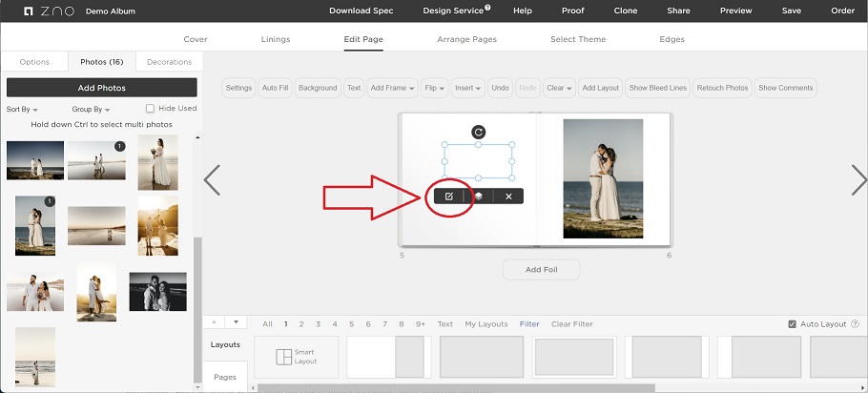Select the empty photo frame on page 5
Viewport: 868px width, 393px height.
tap(479, 161)
